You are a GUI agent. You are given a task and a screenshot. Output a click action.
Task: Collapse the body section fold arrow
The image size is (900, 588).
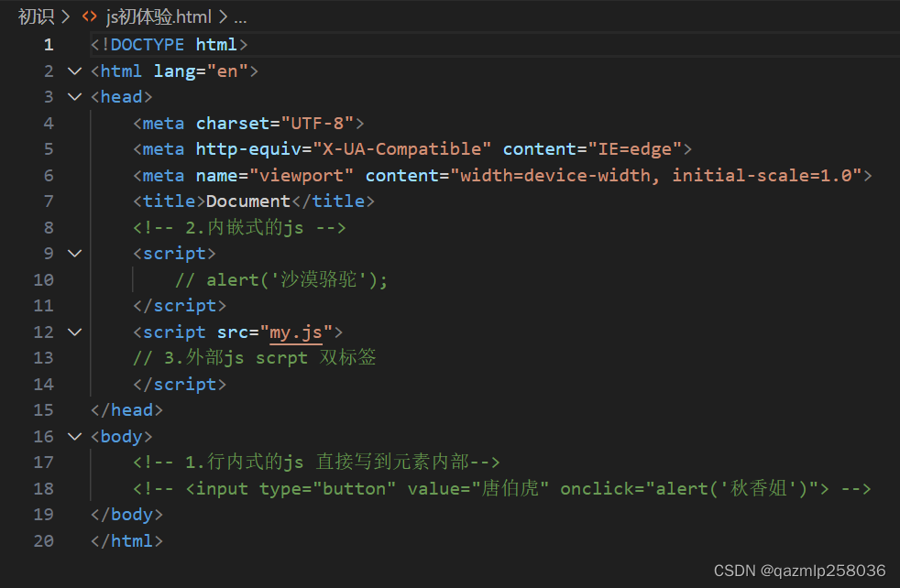[74, 437]
